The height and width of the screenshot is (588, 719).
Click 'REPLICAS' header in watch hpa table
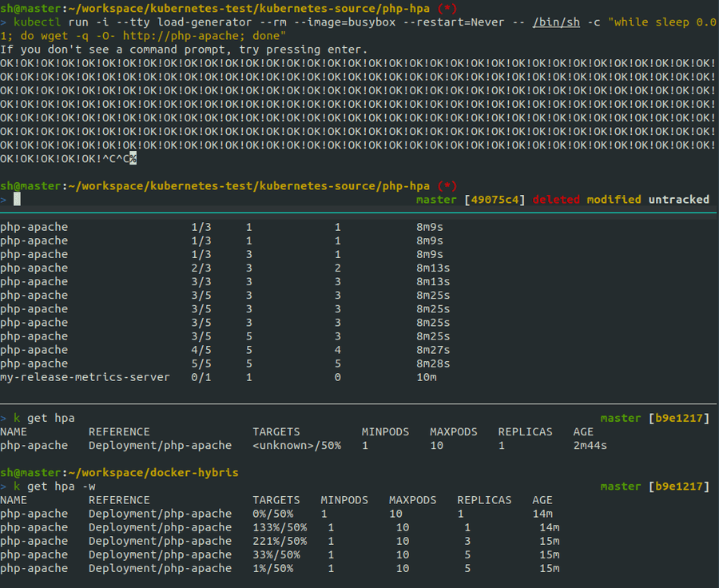pyautogui.click(x=484, y=500)
